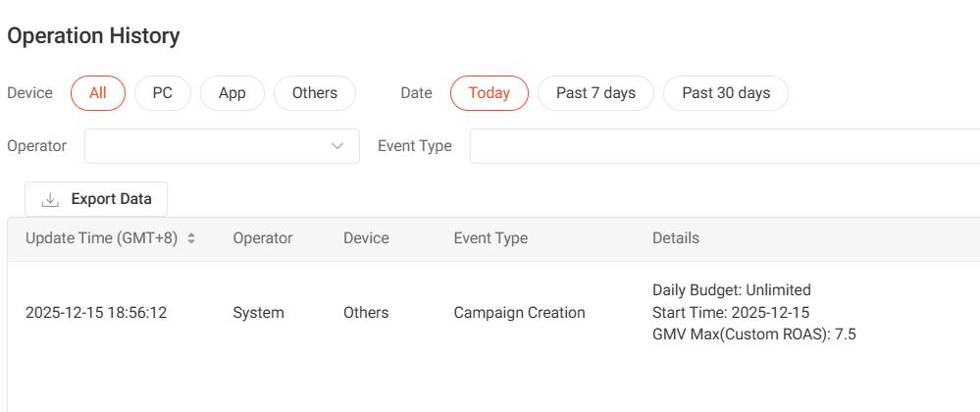Click the Operator column header
Viewport: 980px width, 412px height.
tap(263, 238)
